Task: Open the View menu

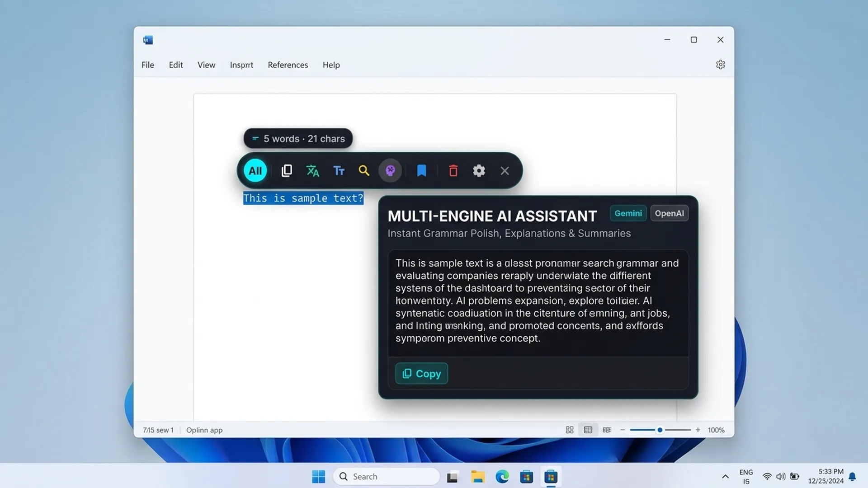Action: pyautogui.click(x=206, y=65)
